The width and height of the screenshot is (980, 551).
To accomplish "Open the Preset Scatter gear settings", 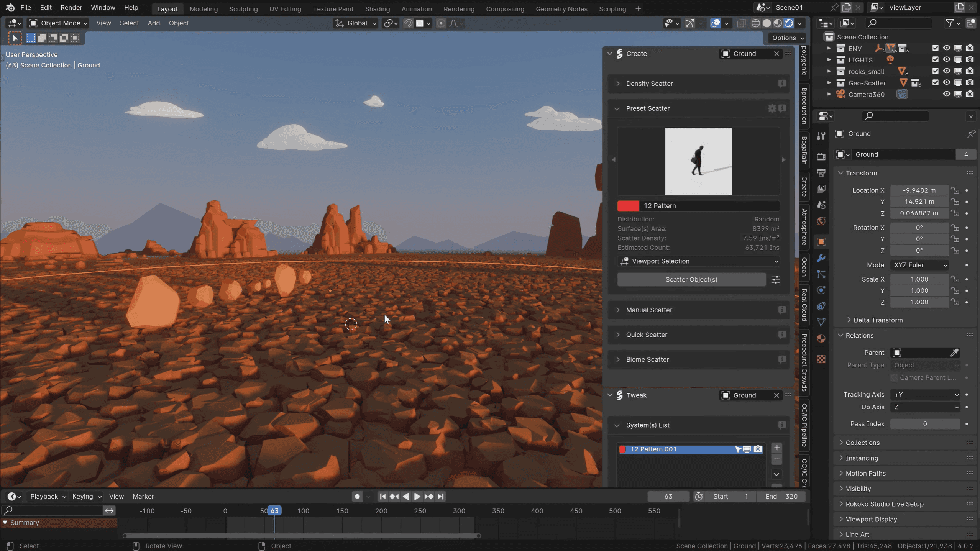I will point(772,108).
